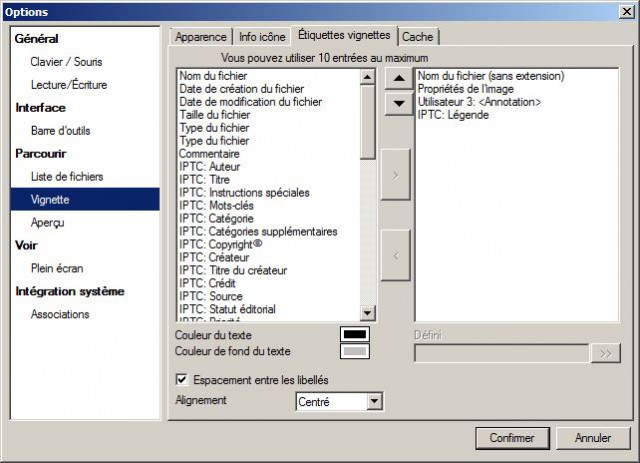Click the Confirmer button
The image size is (640, 463).
pos(512,438)
